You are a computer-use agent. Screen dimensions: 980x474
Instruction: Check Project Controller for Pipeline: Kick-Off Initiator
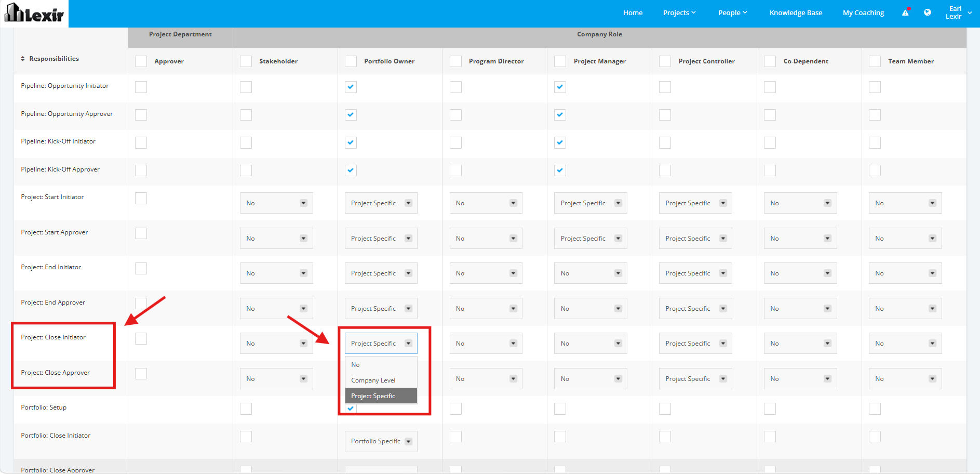click(665, 142)
